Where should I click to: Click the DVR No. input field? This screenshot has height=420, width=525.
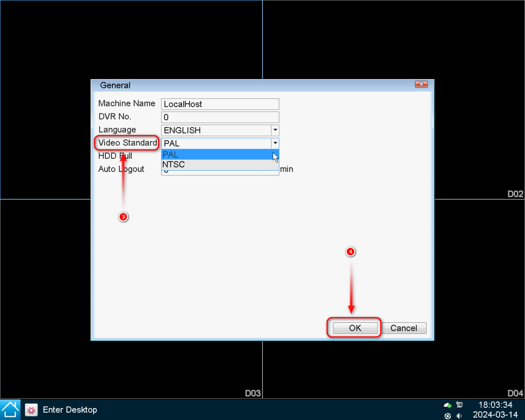[x=220, y=117]
